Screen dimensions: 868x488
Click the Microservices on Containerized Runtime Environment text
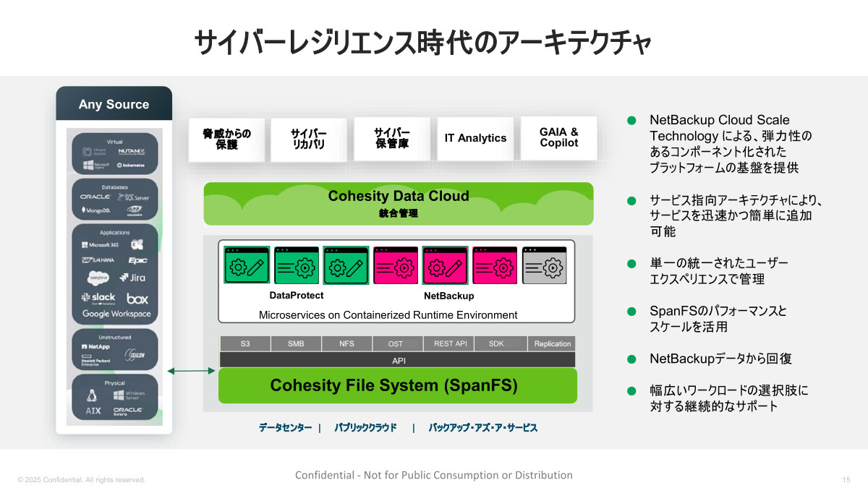pyautogui.click(x=388, y=314)
